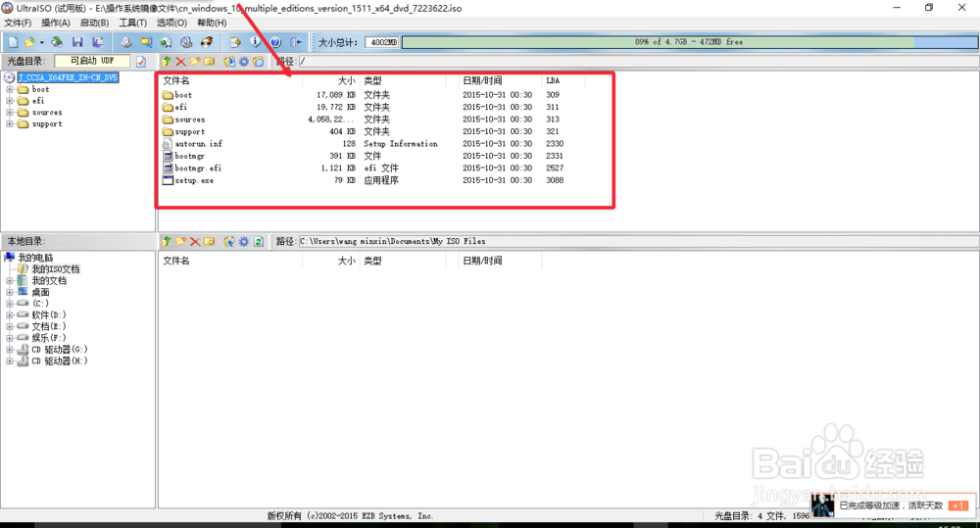Select CD 驱动器(H:) in local tree

coord(60,360)
